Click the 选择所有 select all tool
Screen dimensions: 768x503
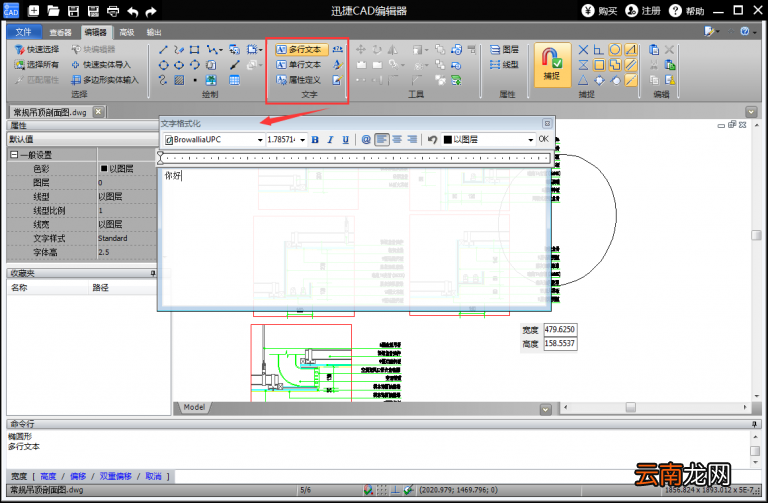[x=37, y=65]
